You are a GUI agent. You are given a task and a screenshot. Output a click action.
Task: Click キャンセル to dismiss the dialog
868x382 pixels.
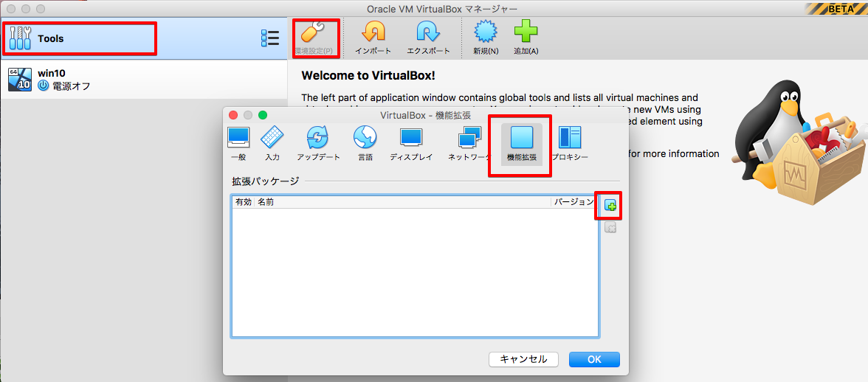point(524,359)
